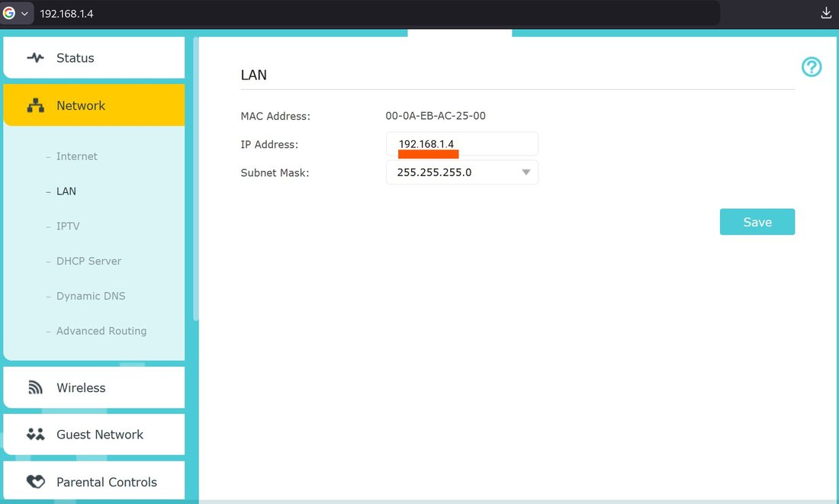Open the Status menu
The width and height of the screenshot is (839, 504).
(94, 58)
